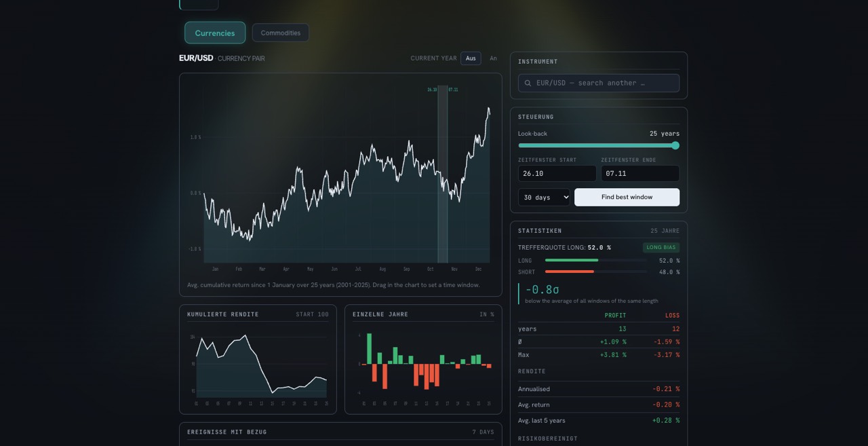Click the average loss -1.59 % cell

tap(666, 341)
